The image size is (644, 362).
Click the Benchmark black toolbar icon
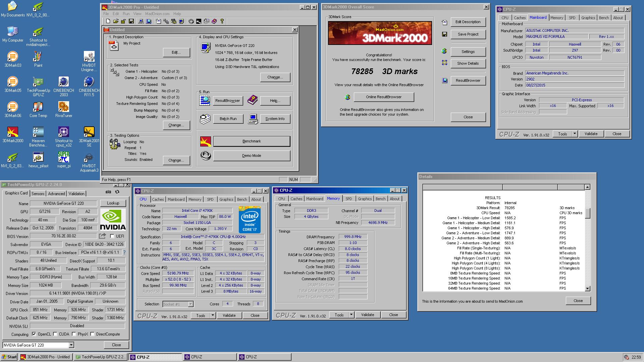point(199,21)
